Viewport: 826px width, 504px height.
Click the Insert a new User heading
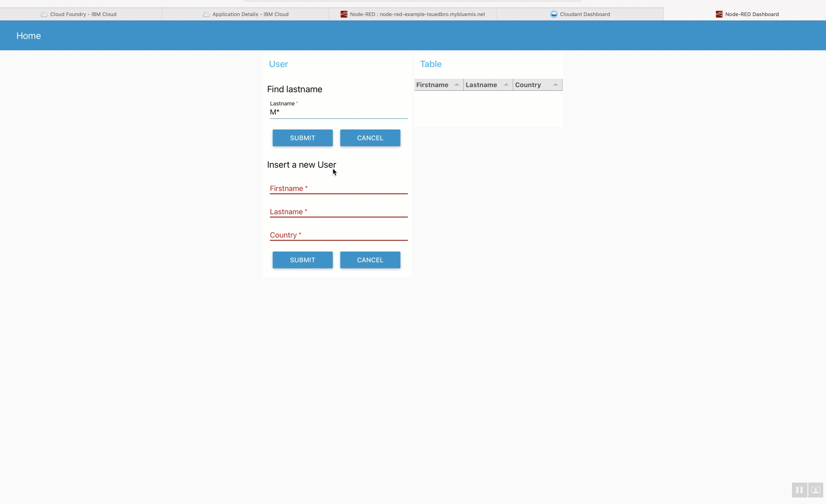302,165
